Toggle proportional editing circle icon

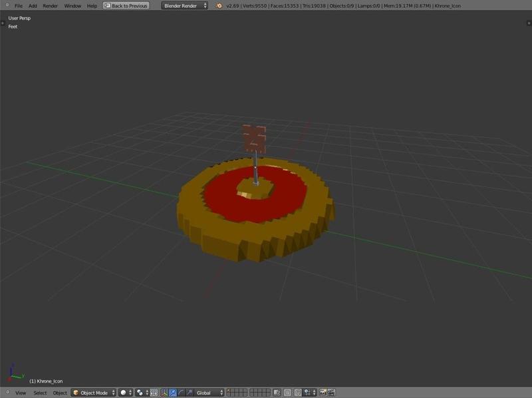pos(287,393)
